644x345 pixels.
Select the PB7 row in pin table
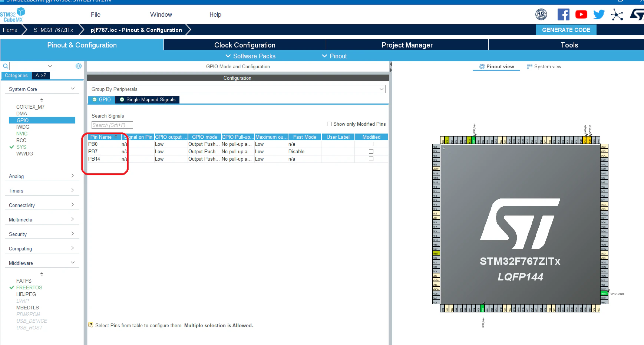point(238,151)
